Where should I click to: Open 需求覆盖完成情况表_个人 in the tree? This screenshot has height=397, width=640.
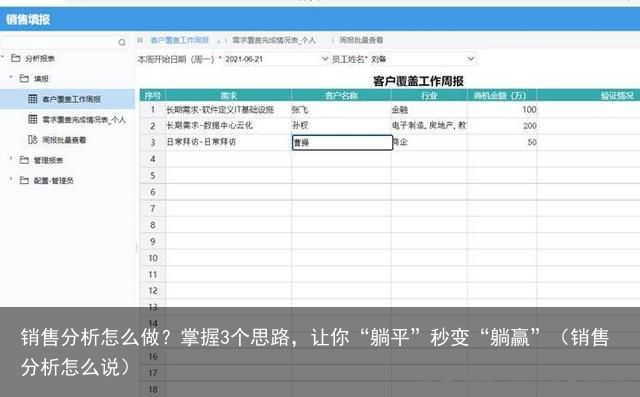[x=84, y=120]
